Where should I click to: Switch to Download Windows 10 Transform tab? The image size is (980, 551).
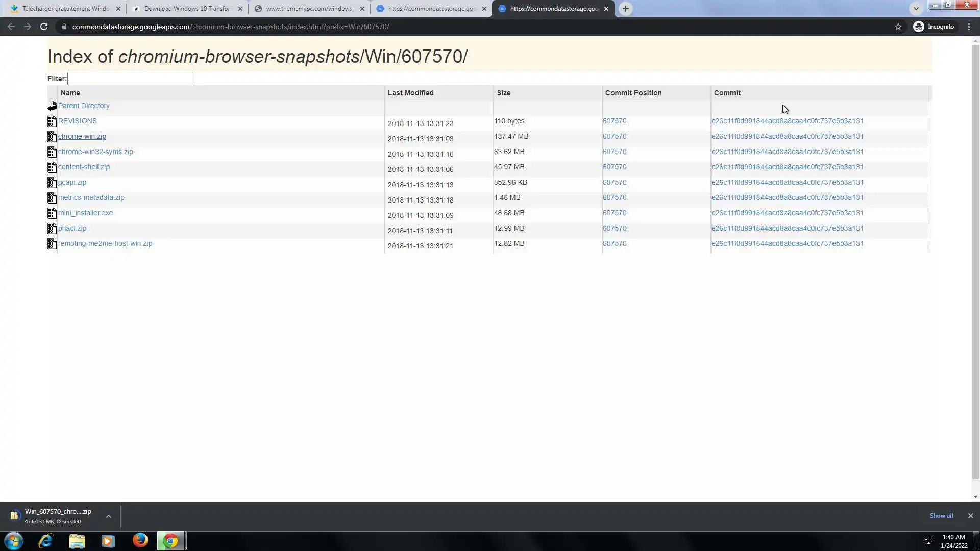(x=187, y=9)
